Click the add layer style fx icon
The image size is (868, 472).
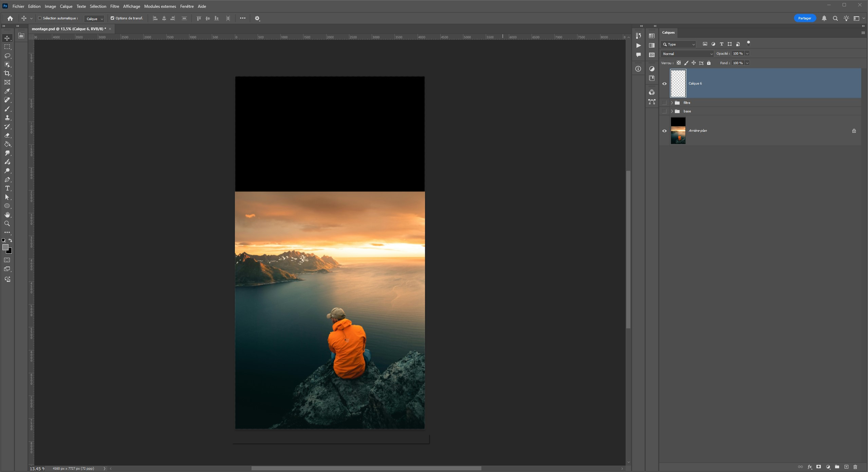coord(810,467)
